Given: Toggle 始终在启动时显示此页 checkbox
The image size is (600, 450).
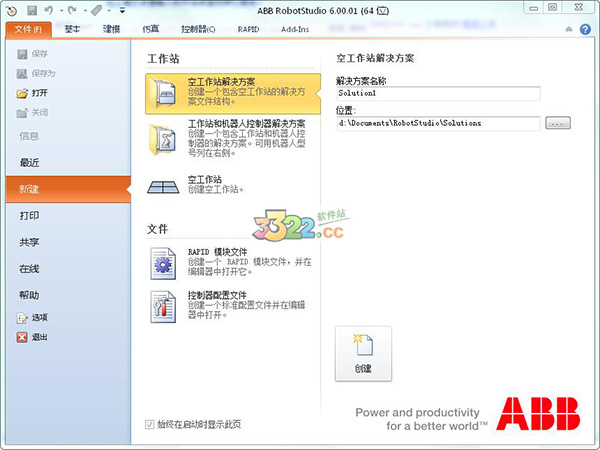Looking at the screenshot, I should point(150,424).
